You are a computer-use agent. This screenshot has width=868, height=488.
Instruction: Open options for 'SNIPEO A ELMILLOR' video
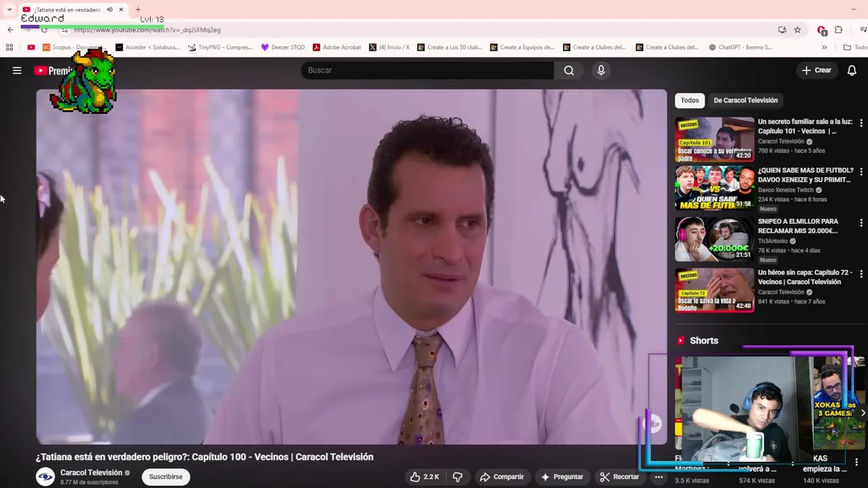coord(861,223)
